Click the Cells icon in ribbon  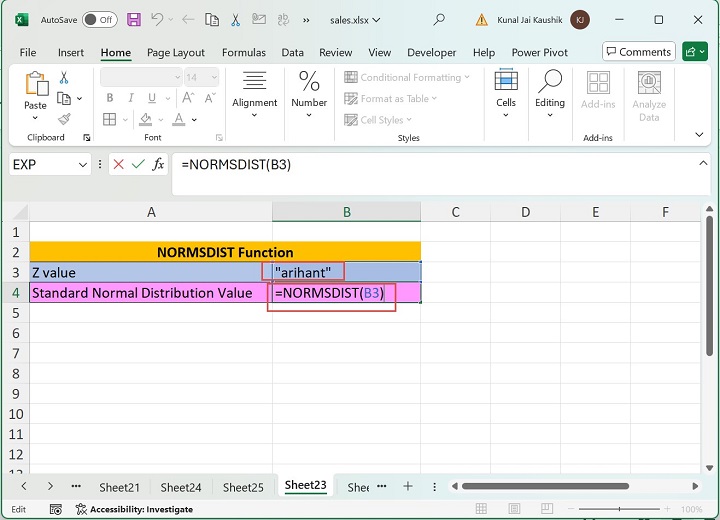click(x=506, y=81)
